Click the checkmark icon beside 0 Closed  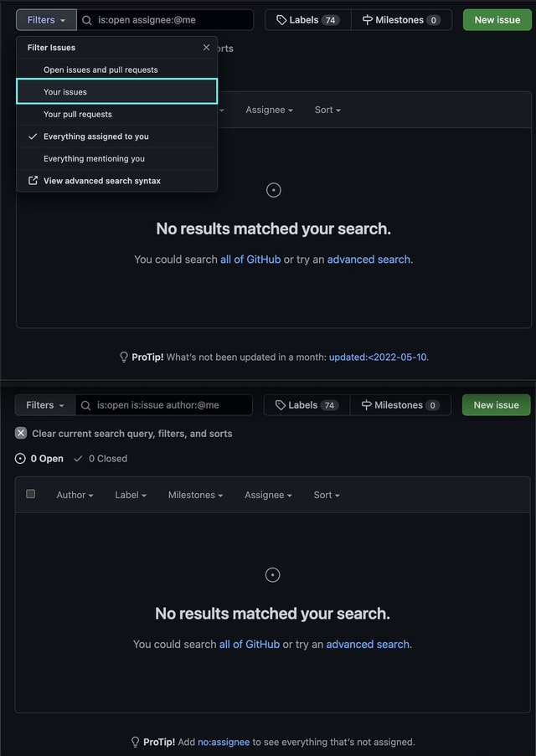pos(78,459)
